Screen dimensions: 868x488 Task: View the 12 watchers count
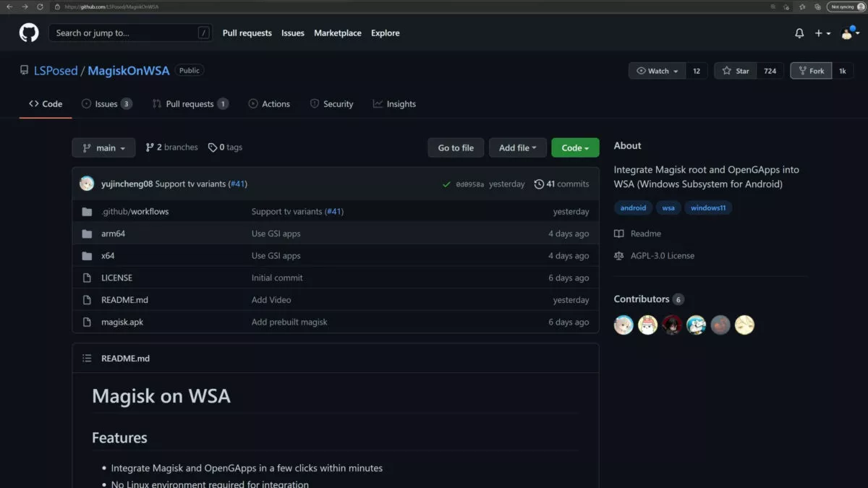(697, 71)
